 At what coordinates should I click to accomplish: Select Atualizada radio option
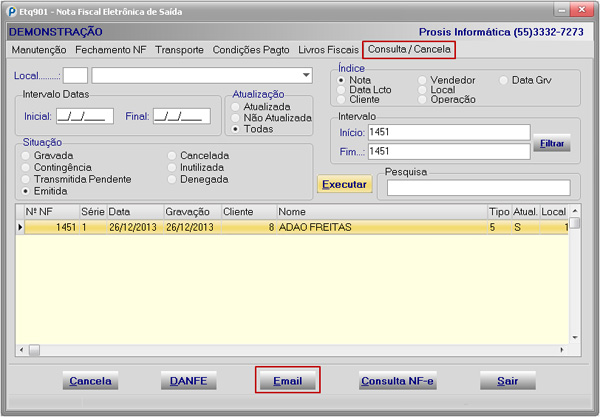[x=236, y=107]
